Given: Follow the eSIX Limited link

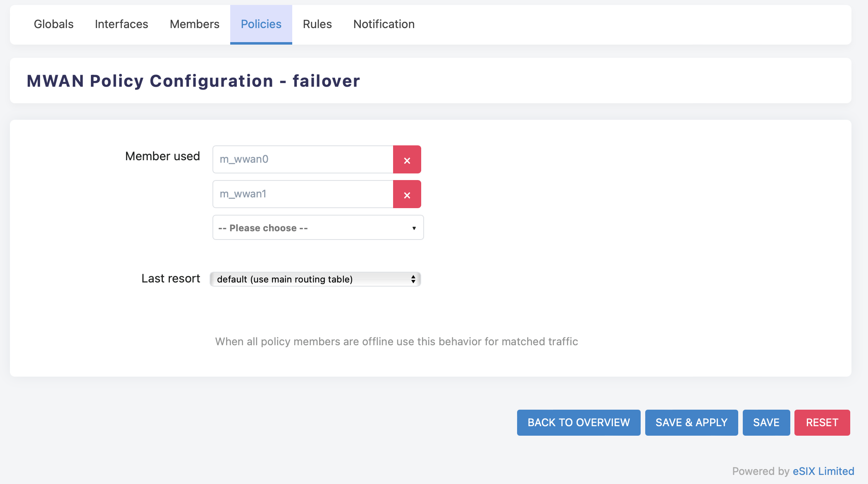Looking at the screenshot, I should [823, 471].
